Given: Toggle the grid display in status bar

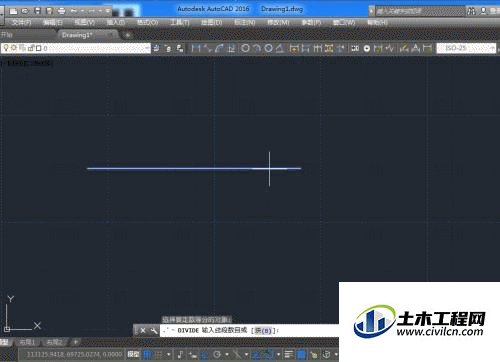Looking at the screenshot, I should point(147,354).
